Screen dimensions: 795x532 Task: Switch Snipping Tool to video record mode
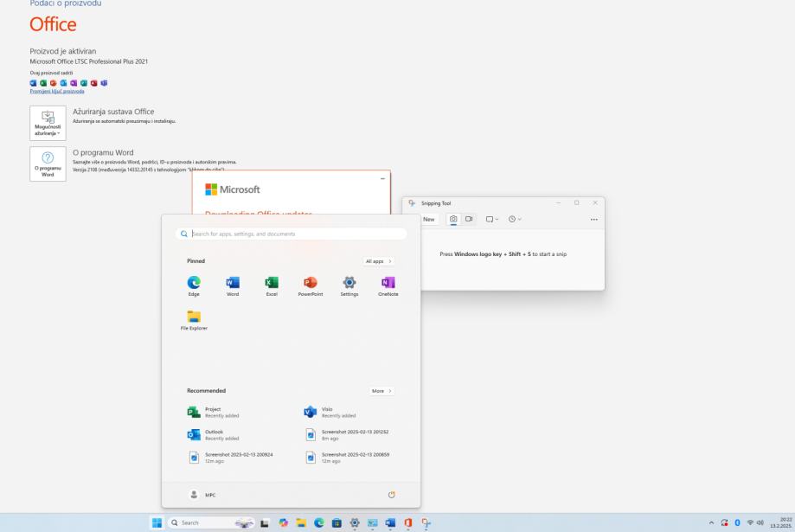(469, 219)
